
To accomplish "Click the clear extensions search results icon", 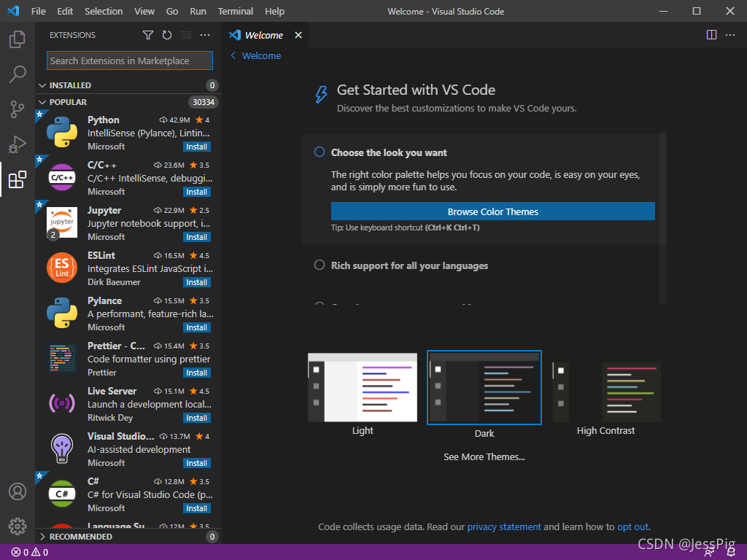I will tap(186, 35).
